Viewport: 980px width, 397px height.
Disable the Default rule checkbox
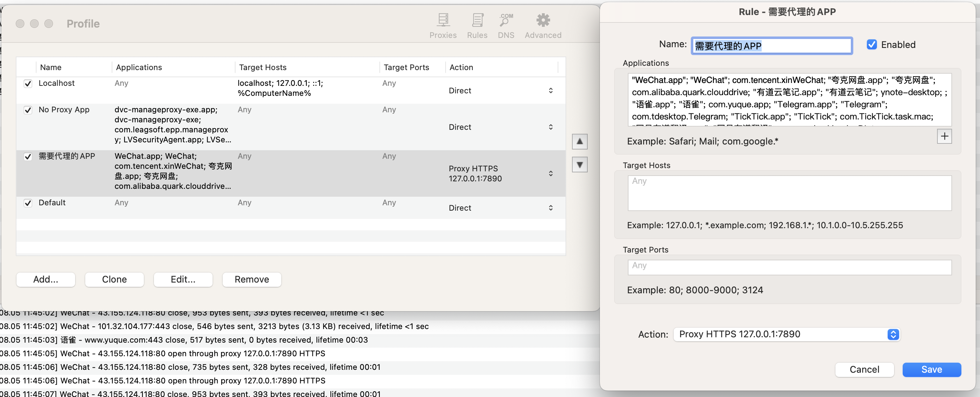[28, 203]
